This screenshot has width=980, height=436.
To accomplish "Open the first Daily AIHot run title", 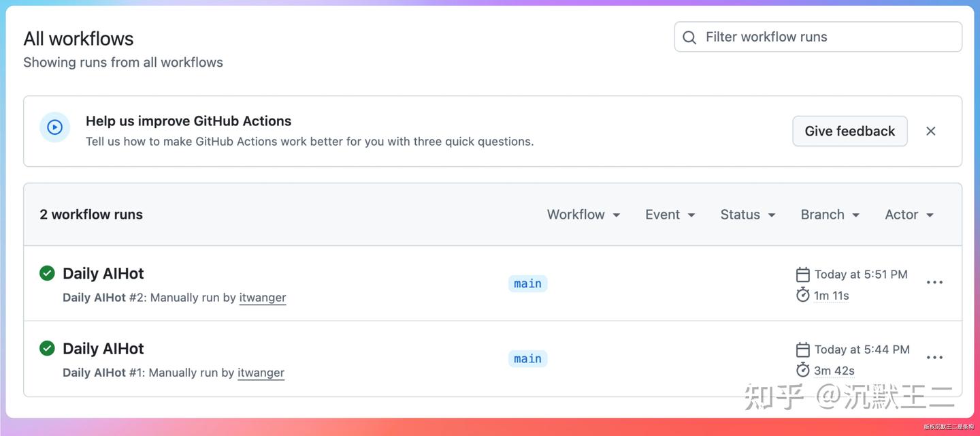I will point(103,273).
